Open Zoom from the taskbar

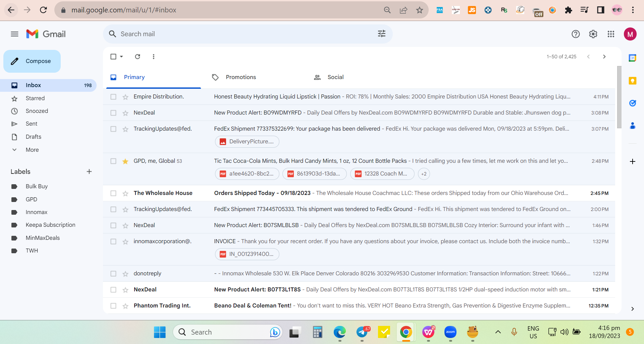coord(450,332)
